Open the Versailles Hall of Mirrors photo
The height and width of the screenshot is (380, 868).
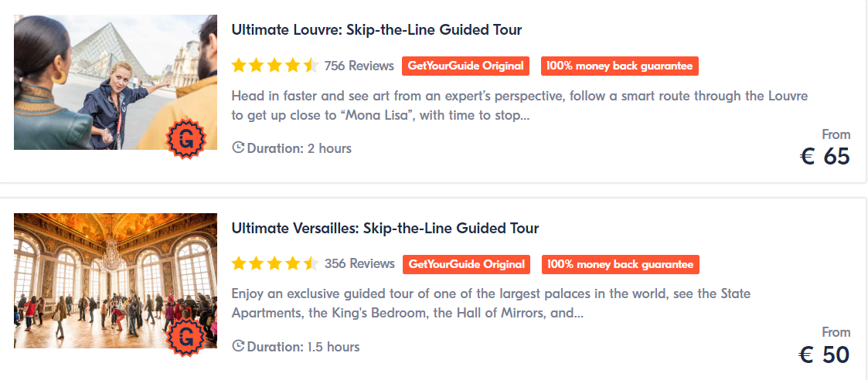tap(116, 281)
